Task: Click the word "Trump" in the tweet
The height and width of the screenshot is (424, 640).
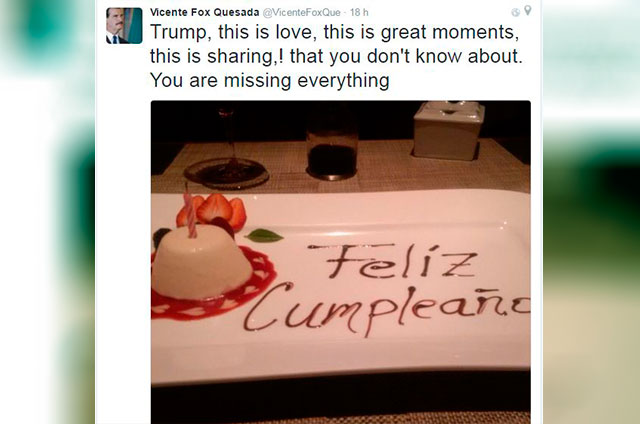Action: 178,33
